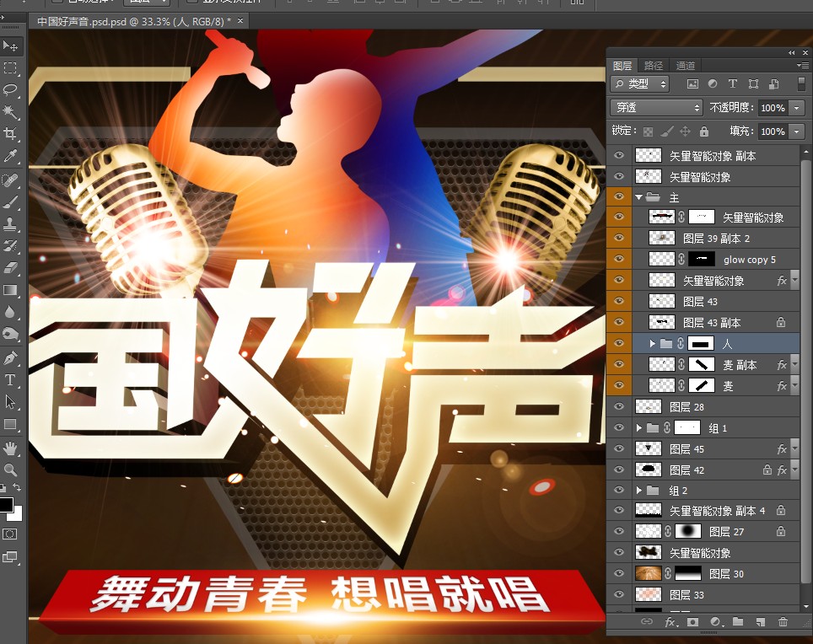
Task: Switch to the 路径 tab
Action: click(x=654, y=66)
